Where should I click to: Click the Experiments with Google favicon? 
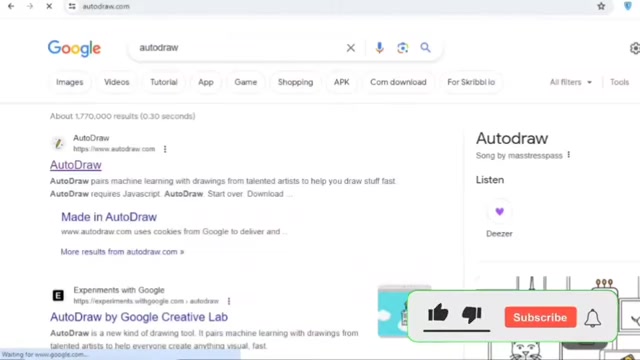(58, 295)
